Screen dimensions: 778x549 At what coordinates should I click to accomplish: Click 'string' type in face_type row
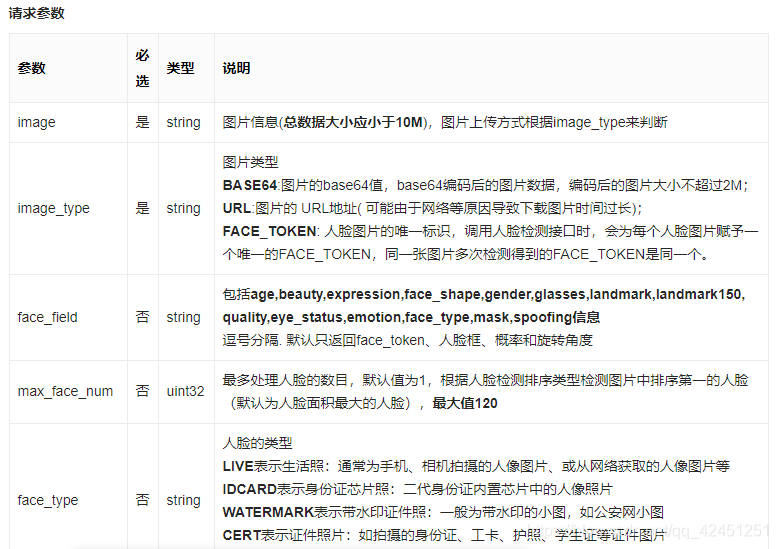[x=184, y=500]
